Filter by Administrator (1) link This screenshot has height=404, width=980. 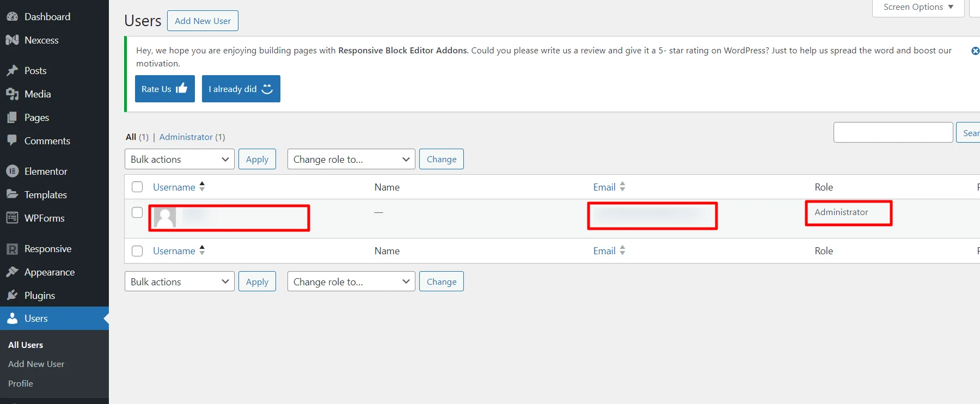192,137
